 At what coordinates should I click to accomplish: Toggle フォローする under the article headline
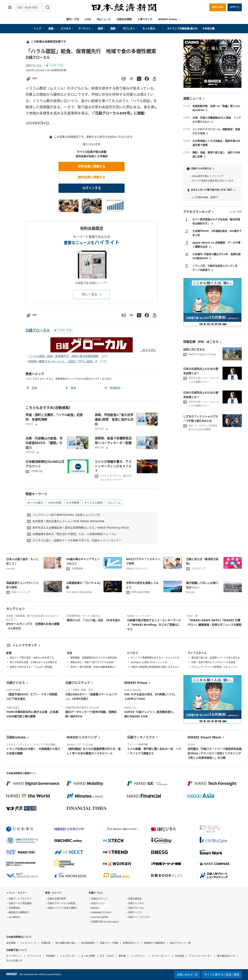pyautogui.click(x=55, y=65)
